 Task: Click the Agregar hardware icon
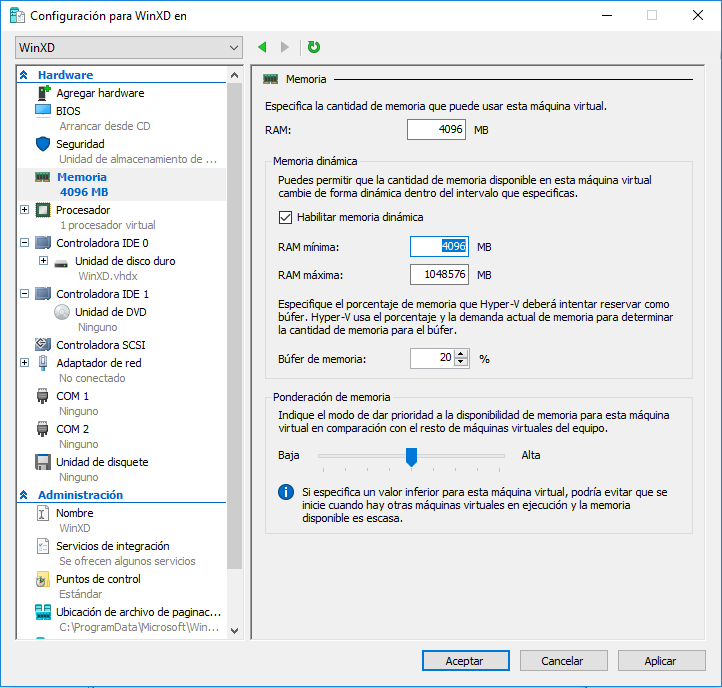coord(43,93)
